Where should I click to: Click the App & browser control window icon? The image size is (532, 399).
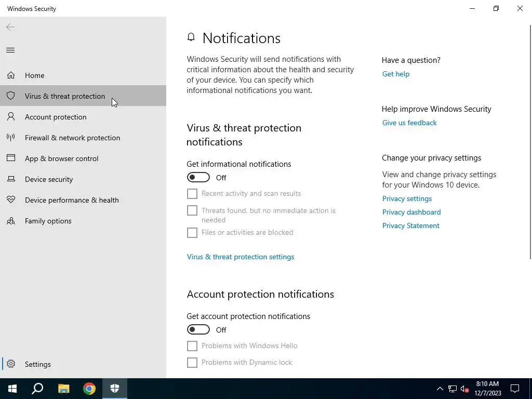pyautogui.click(x=11, y=158)
